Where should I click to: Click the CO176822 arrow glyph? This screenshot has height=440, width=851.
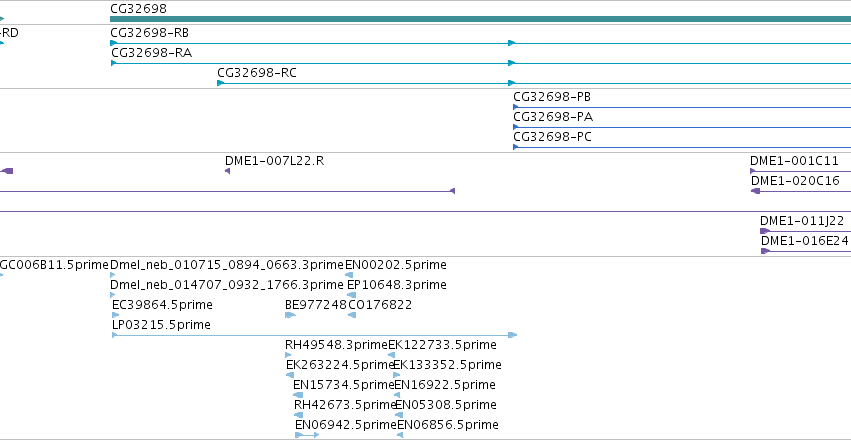click(x=352, y=315)
